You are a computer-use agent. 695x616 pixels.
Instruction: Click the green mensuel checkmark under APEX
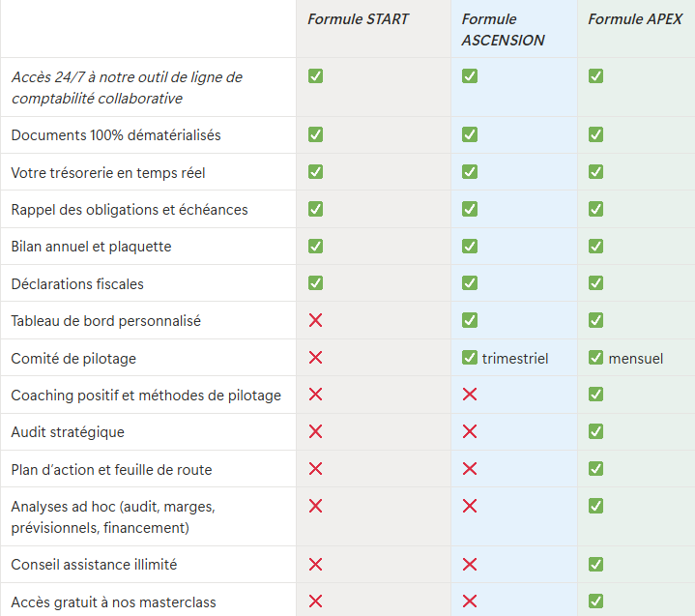pos(595,357)
